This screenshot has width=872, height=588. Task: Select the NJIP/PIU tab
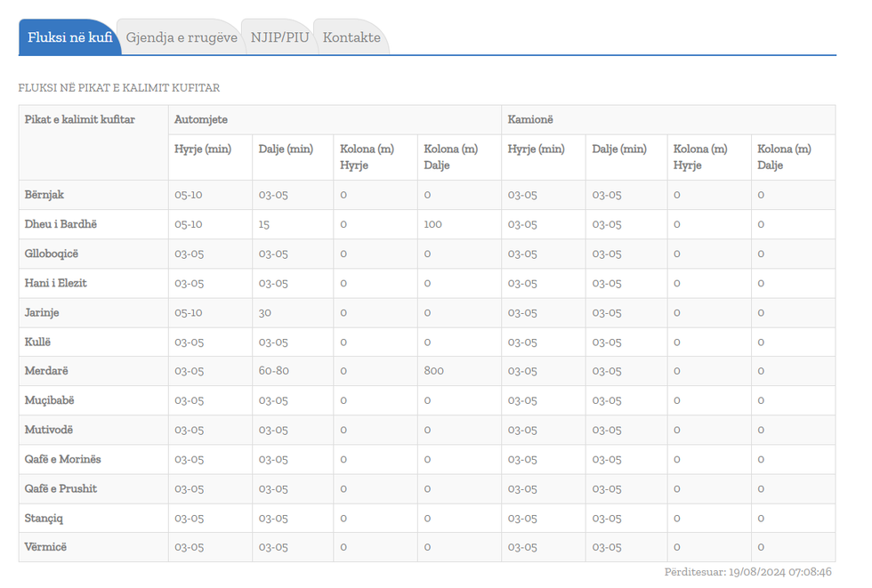tap(279, 37)
